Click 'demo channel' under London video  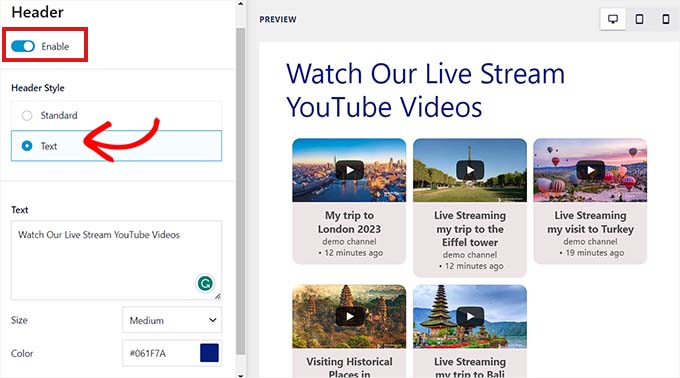pyautogui.click(x=350, y=241)
